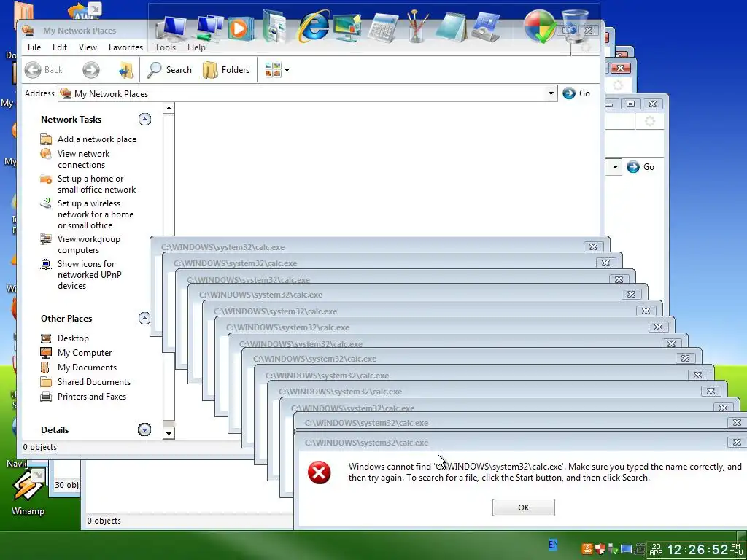Open the Help menu
Image resolution: width=747 pixels, height=560 pixels.
(196, 47)
